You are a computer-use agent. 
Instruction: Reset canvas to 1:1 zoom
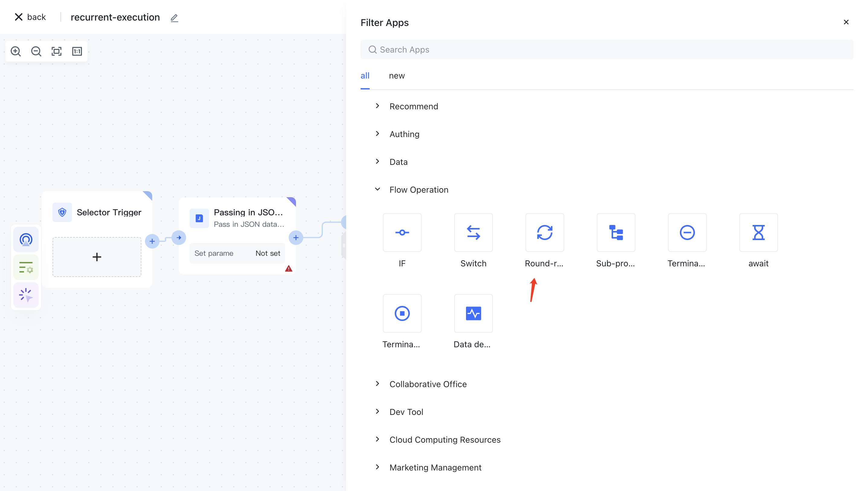point(77,51)
